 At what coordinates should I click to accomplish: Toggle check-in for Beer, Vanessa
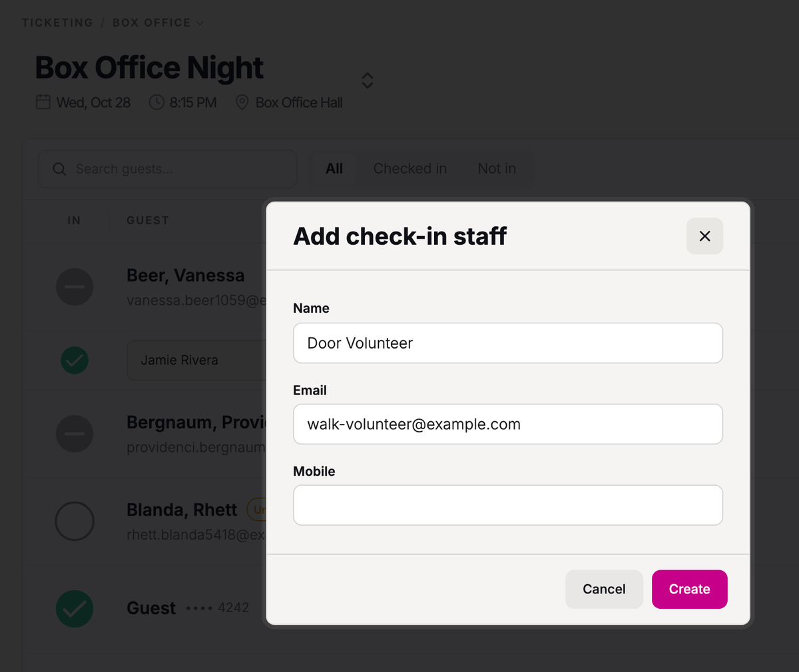coord(75,287)
